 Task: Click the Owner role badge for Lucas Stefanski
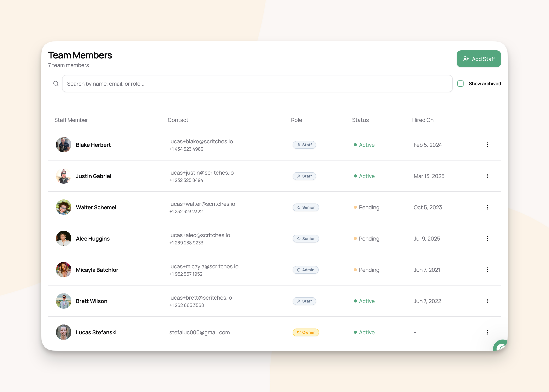(x=306, y=332)
